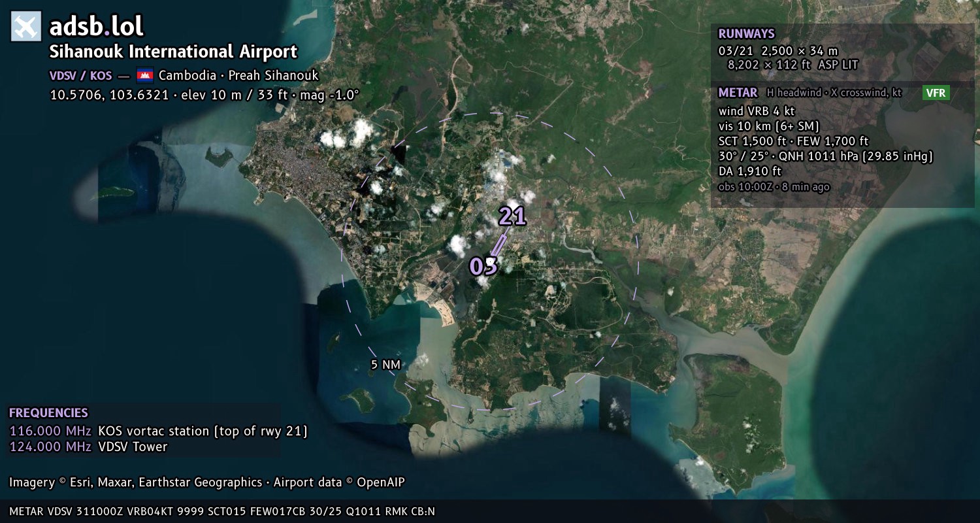Viewport: 980px width, 523px height.
Task: Click the 5 NM range ring label
Action: 385,365
